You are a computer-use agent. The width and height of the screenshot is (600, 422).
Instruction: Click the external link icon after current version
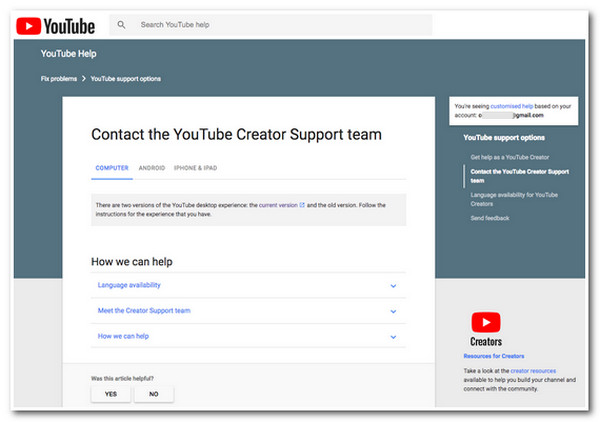302,205
